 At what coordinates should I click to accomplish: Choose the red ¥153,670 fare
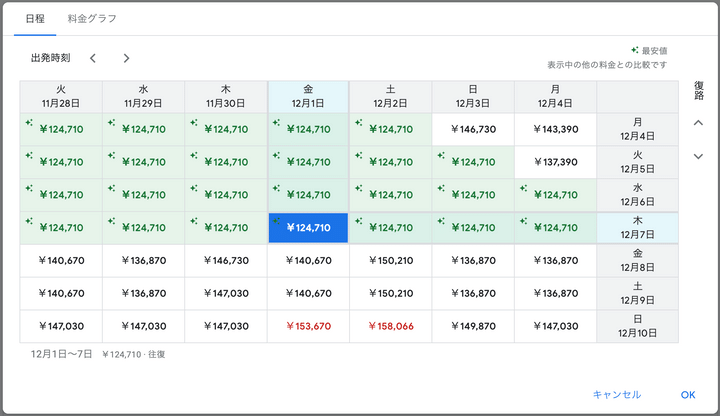[308, 326]
